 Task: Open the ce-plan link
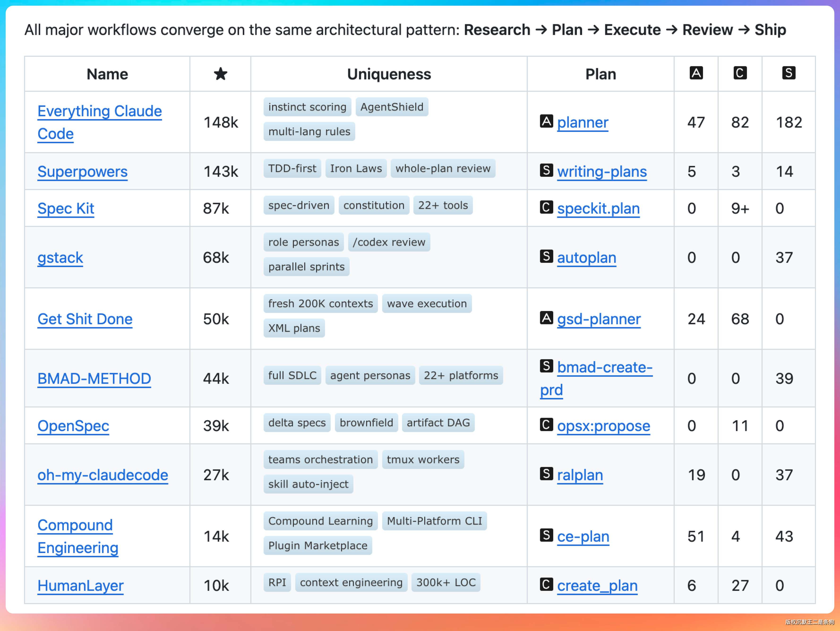[x=583, y=537]
